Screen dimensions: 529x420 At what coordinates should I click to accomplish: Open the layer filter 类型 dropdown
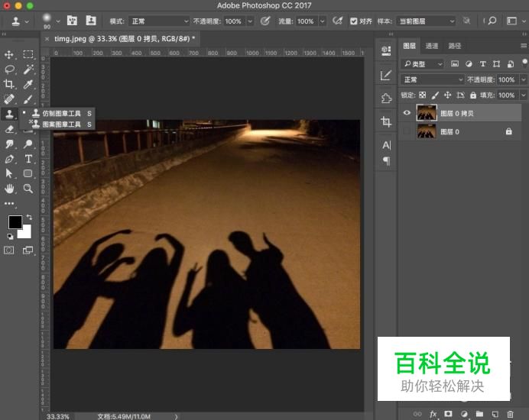[423, 63]
